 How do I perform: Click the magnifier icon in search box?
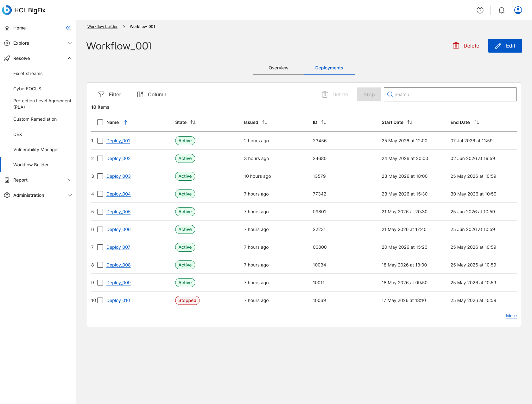[390, 94]
